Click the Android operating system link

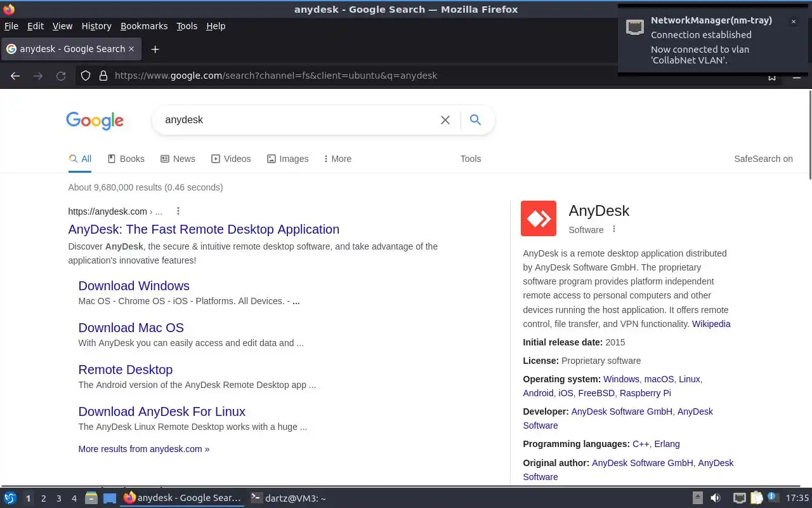point(538,393)
